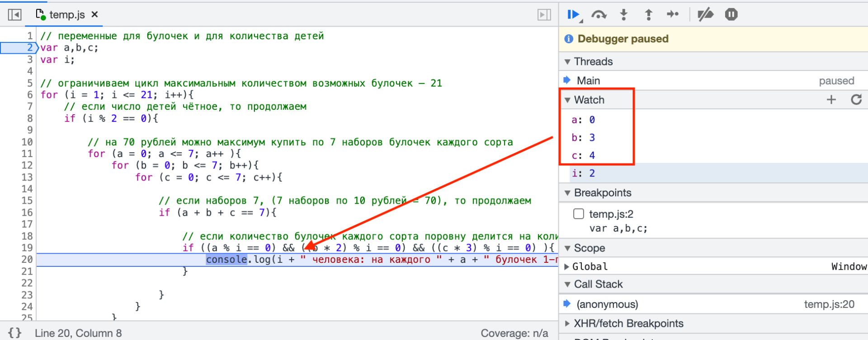The image size is (868, 340).
Task: Select the temp.js file tab
Action: click(x=66, y=15)
